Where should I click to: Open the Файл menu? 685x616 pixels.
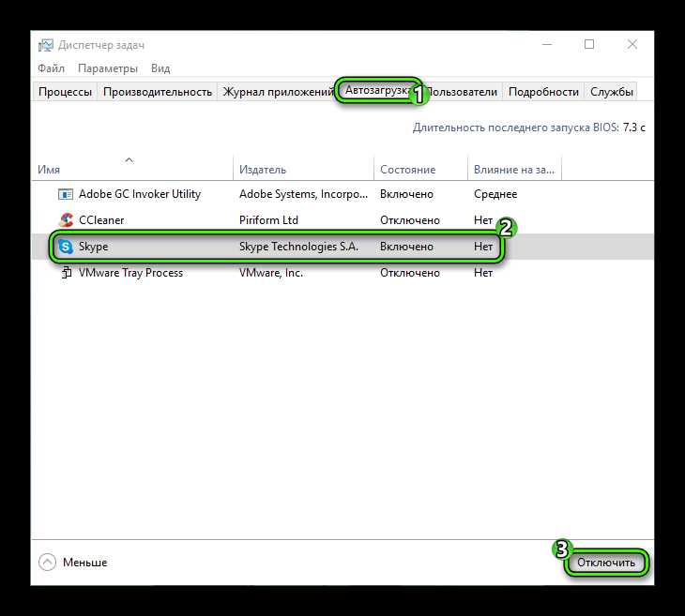click(x=51, y=68)
